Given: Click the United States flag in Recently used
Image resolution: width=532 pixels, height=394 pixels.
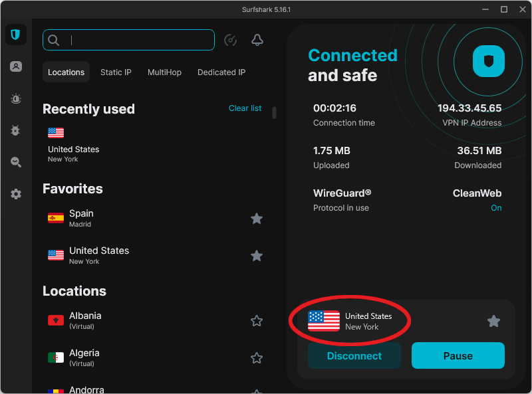Looking at the screenshot, I should (56, 133).
